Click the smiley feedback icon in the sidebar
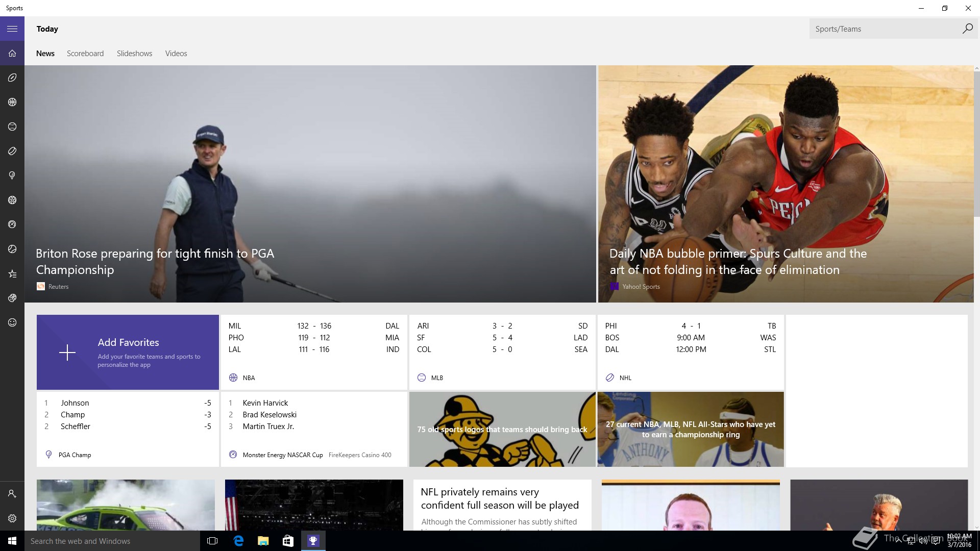This screenshot has width=980, height=551. (x=12, y=322)
